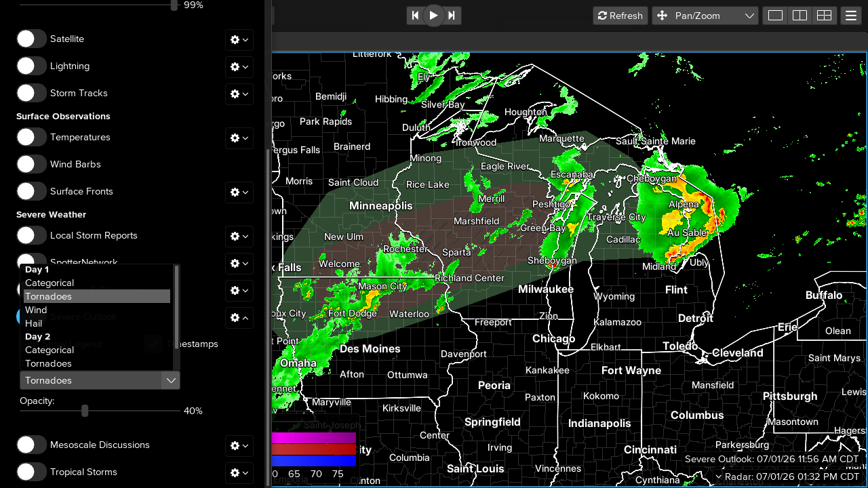This screenshot has height=488, width=868.
Task: Switch to two-pane split layout
Action: pyautogui.click(x=800, y=16)
